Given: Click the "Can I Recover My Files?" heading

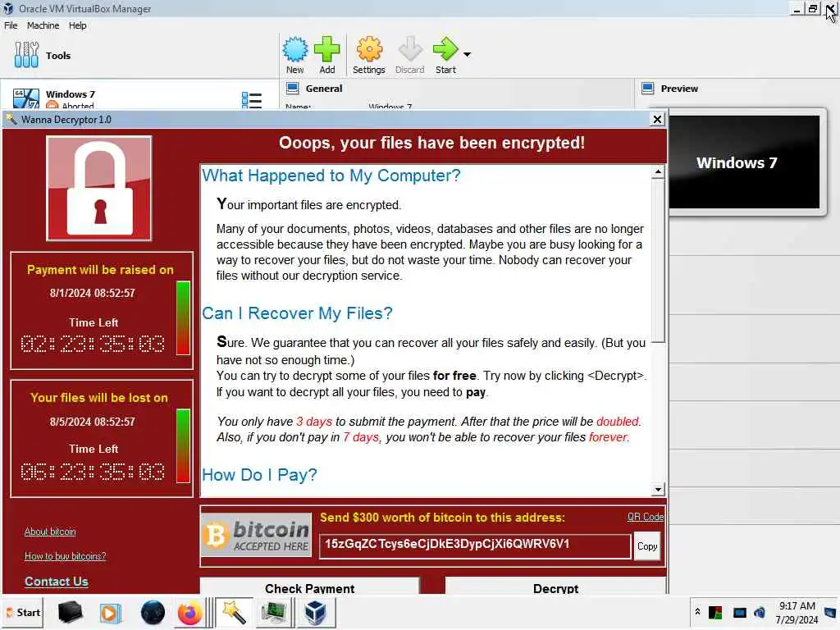Looking at the screenshot, I should click(x=297, y=313).
